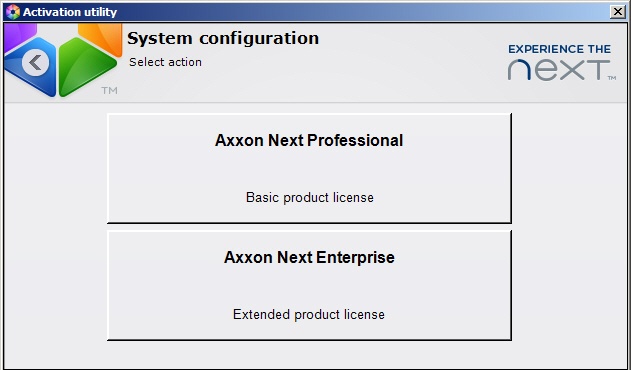This screenshot has width=631, height=370.
Task: Click the gray 'next' wordmark logo
Action: pos(559,70)
